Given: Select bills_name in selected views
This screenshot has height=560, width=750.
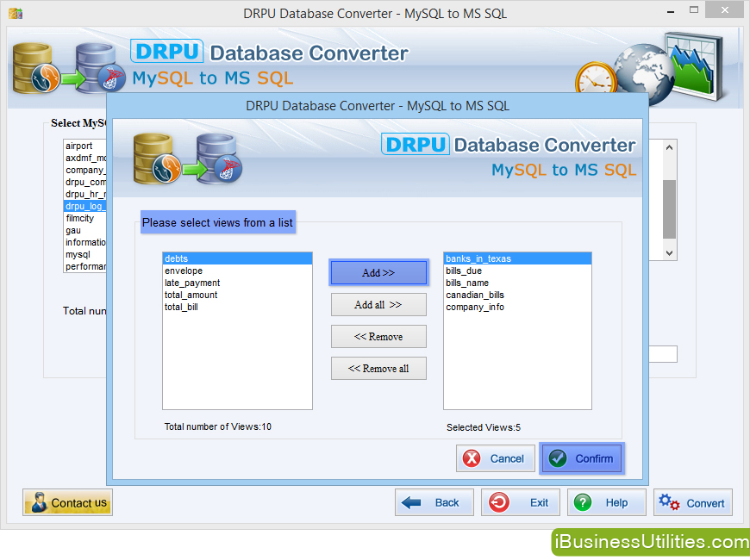Looking at the screenshot, I should (517, 283).
